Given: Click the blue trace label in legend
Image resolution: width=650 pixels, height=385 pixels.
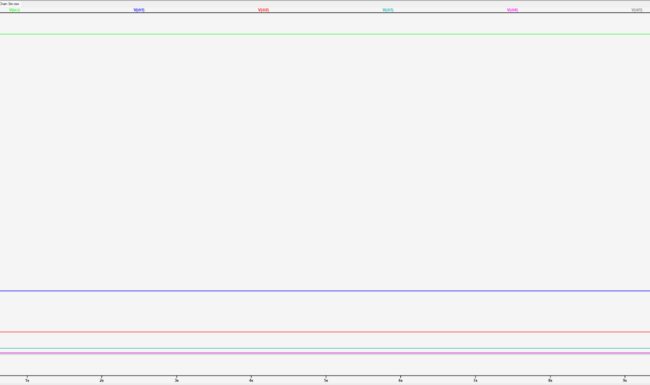Looking at the screenshot, I should [x=139, y=10].
